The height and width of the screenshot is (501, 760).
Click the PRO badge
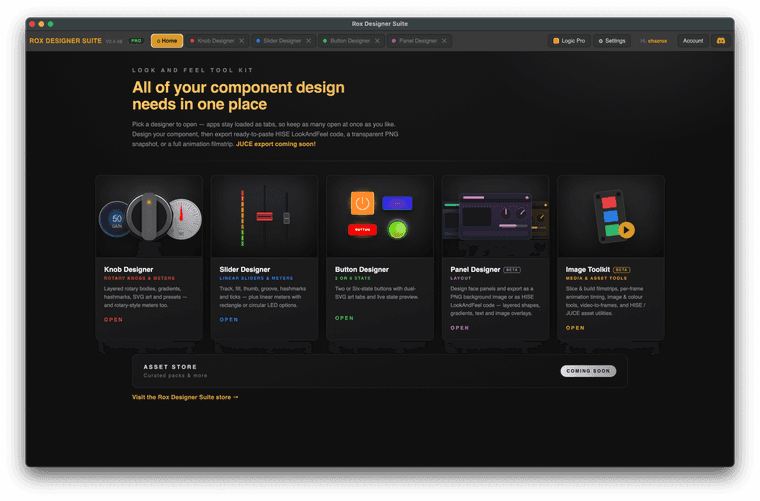coord(136,41)
